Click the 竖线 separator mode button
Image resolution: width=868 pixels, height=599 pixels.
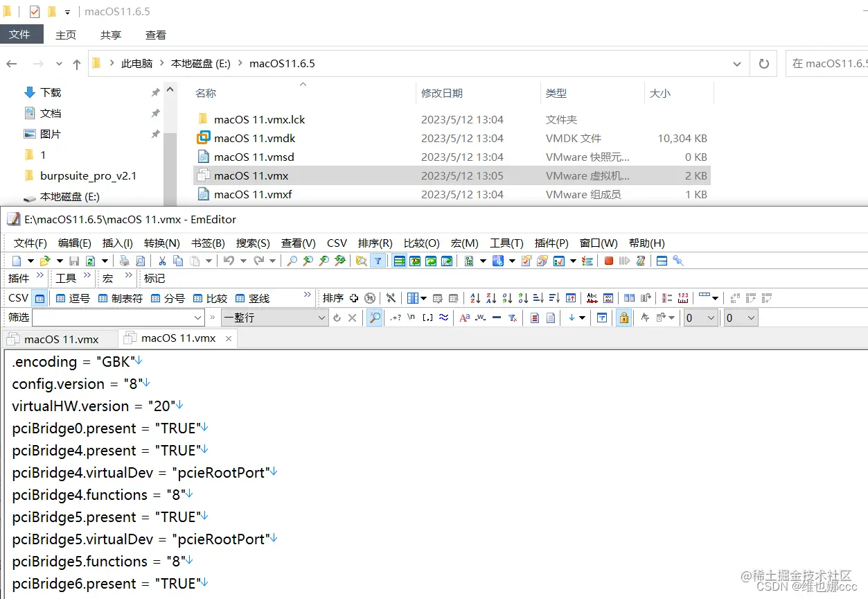pyautogui.click(x=251, y=298)
